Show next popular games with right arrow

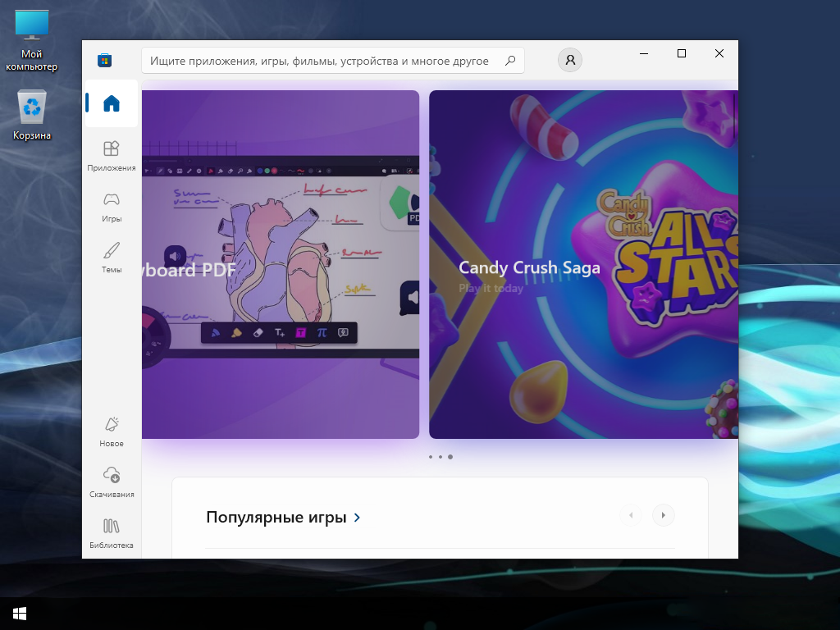click(x=663, y=515)
